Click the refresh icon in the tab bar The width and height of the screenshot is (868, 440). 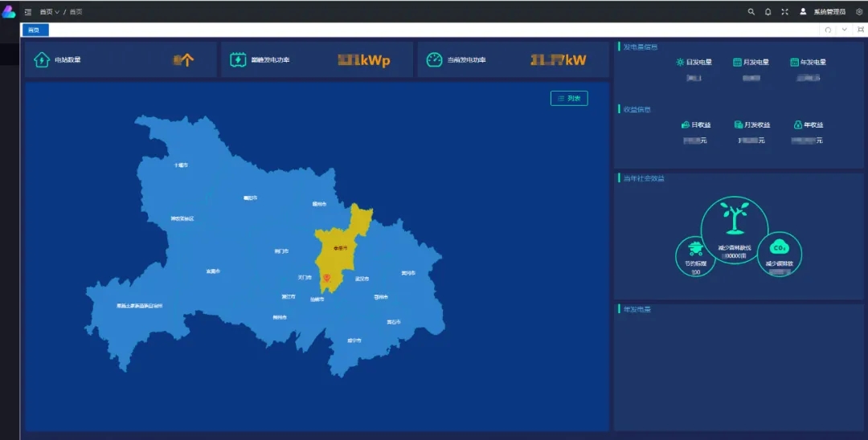click(828, 30)
